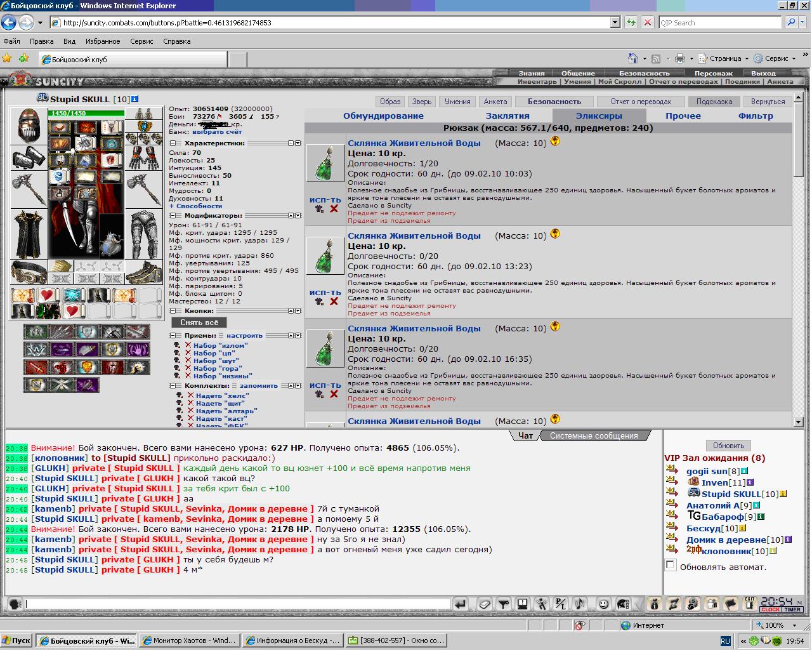Click the private message arrow next to gogii sun

672,470
